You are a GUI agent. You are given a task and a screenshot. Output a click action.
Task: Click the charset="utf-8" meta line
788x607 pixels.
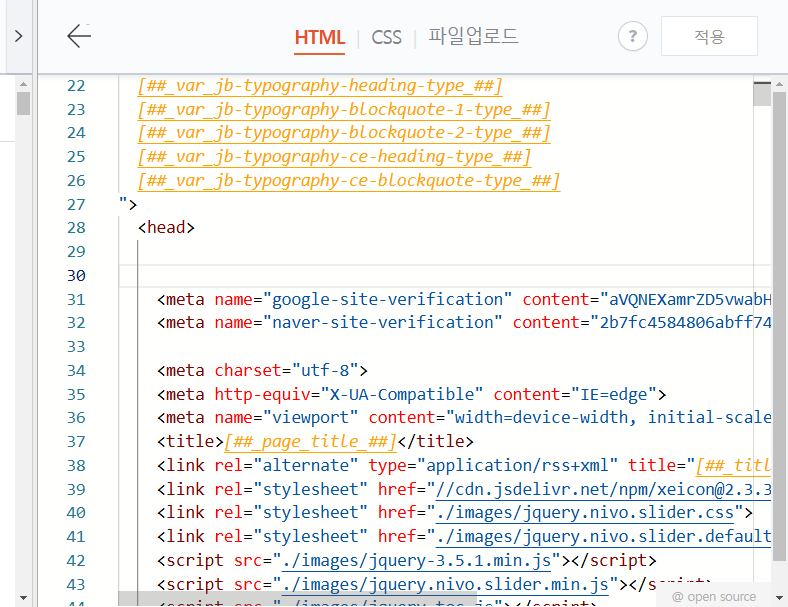tap(262, 371)
